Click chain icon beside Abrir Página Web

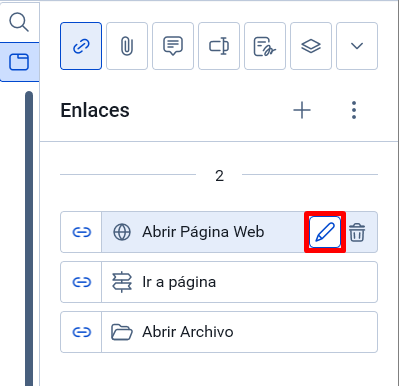(x=81, y=232)
